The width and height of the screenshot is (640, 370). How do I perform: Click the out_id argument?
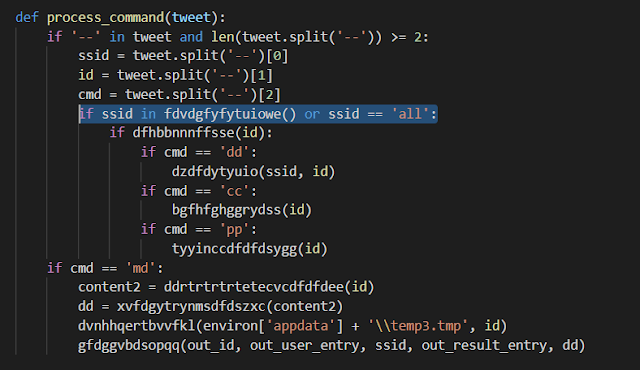coord(211,346)
